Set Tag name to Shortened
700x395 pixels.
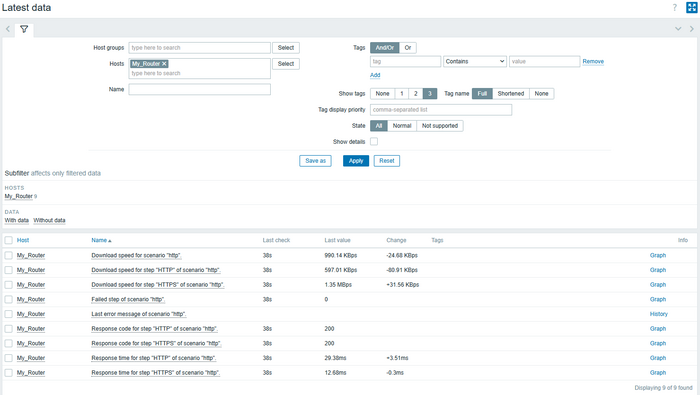point(511,94)
